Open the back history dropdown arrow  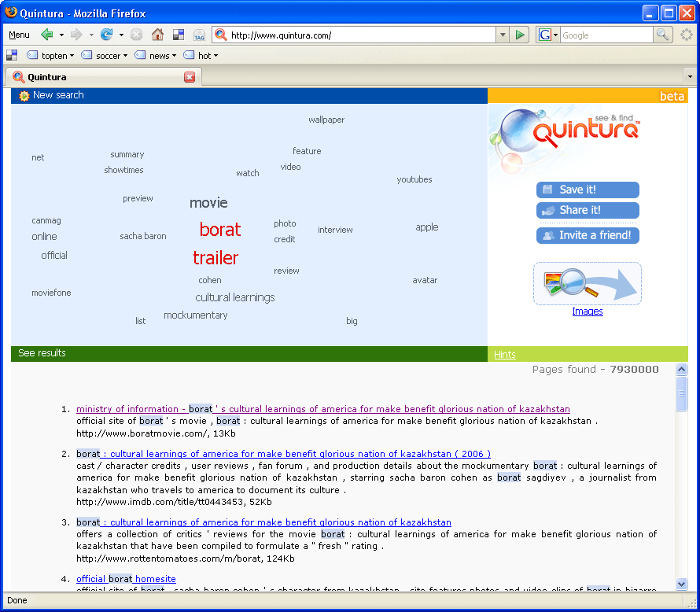tap(61, 35)
